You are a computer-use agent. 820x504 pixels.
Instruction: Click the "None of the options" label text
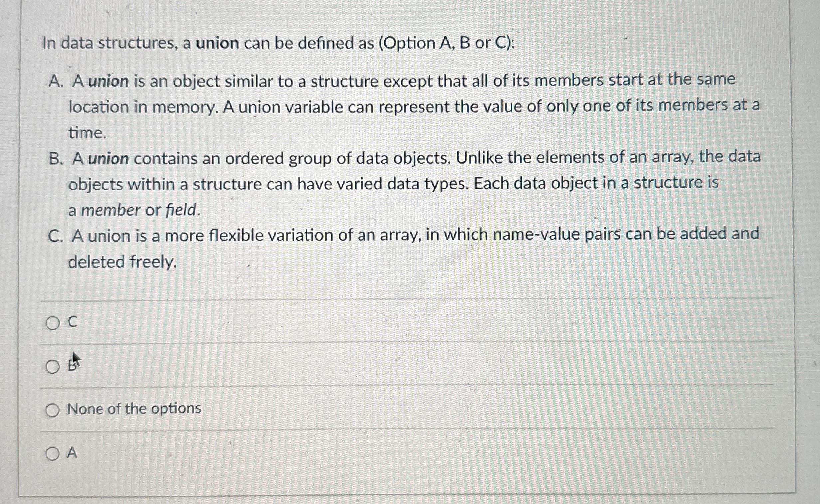click(x=134, y=409)
